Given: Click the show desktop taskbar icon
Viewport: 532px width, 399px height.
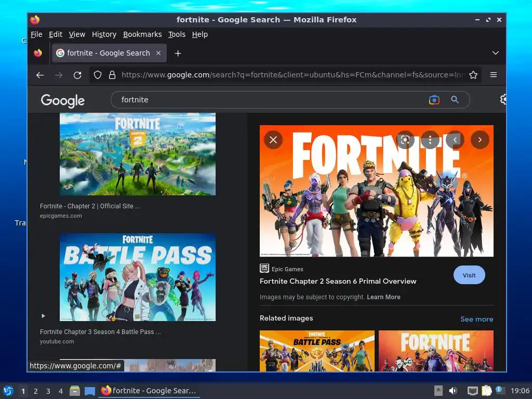Looking at the screenshot, I should click(x=89, y=391).
